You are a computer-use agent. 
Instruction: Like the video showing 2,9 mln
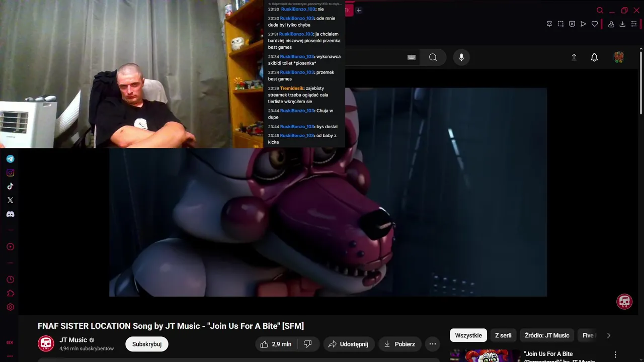point(276,344)
